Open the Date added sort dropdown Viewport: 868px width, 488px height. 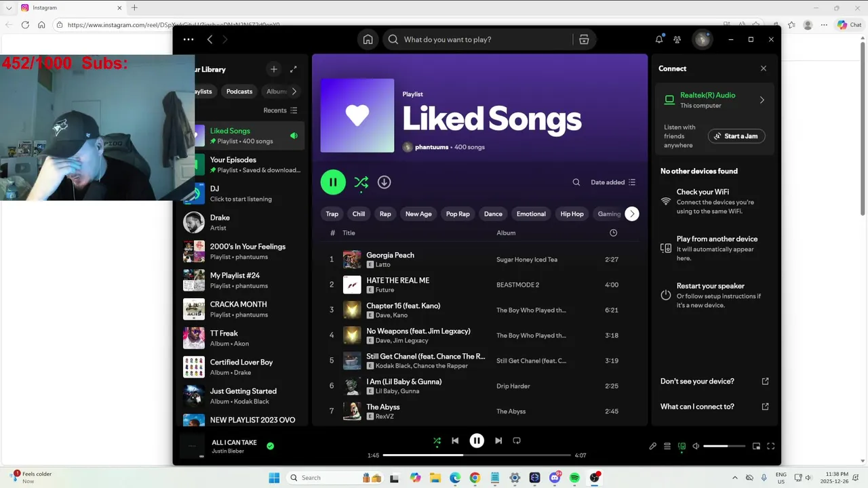click(613, 182)
